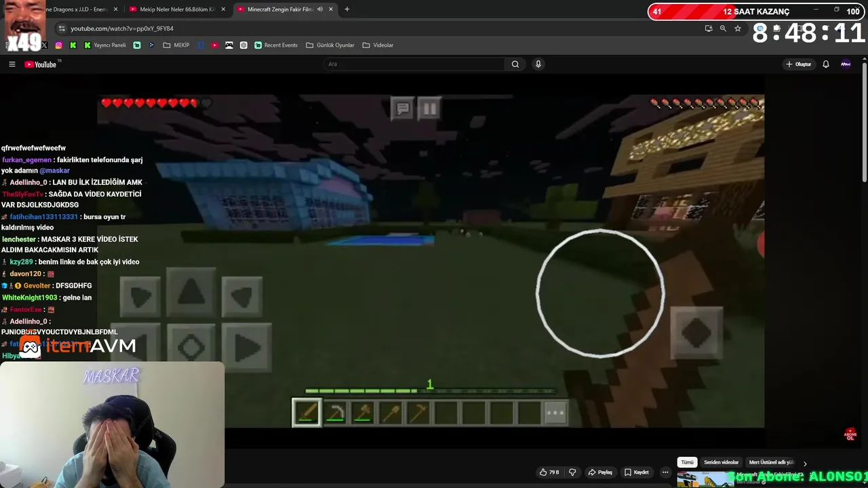Click chat username furkan_egemen
868x488 pixels.
tap(27, 160)
